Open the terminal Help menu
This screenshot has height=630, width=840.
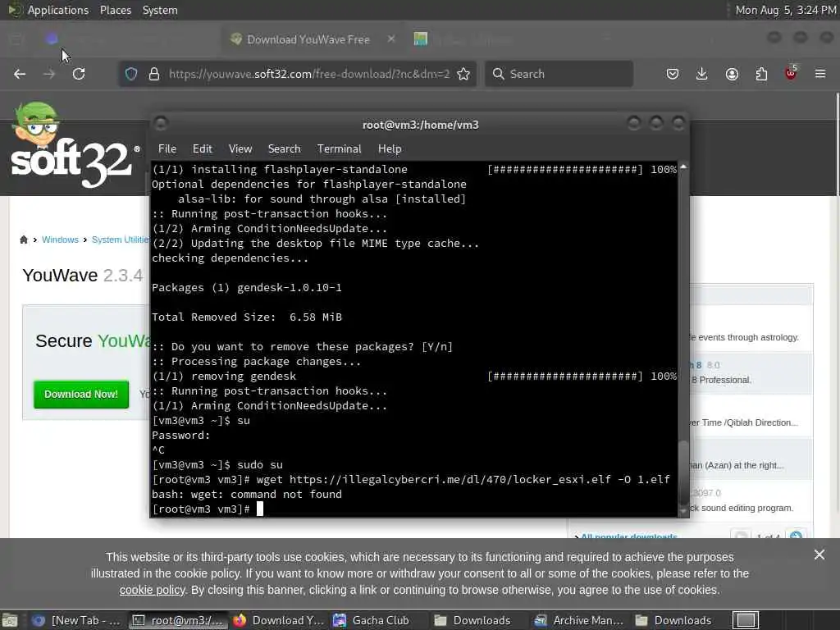[x=390, y=149]
